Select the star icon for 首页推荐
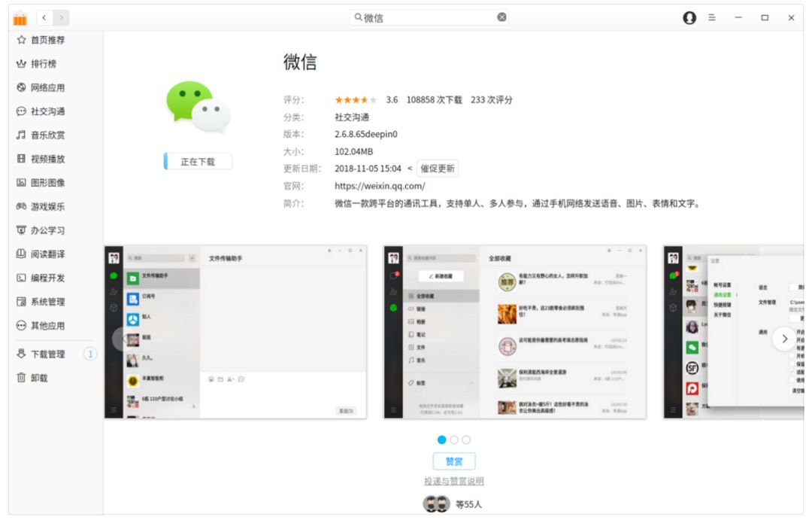 (21, 40)
